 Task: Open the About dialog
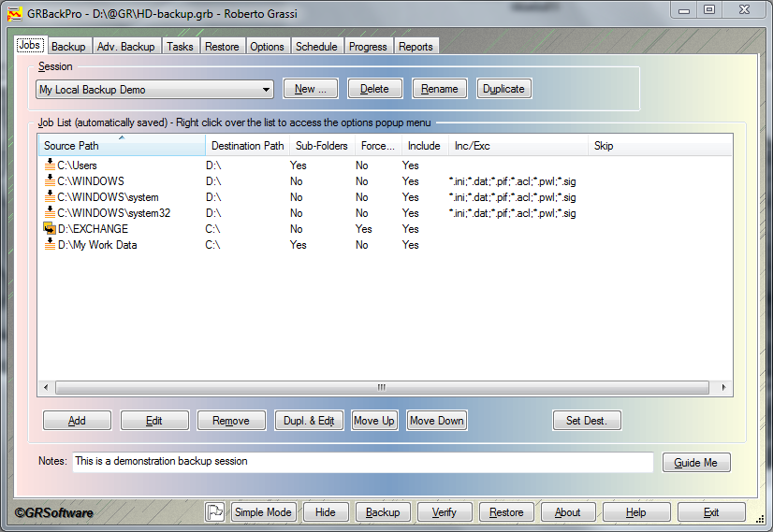568,511
